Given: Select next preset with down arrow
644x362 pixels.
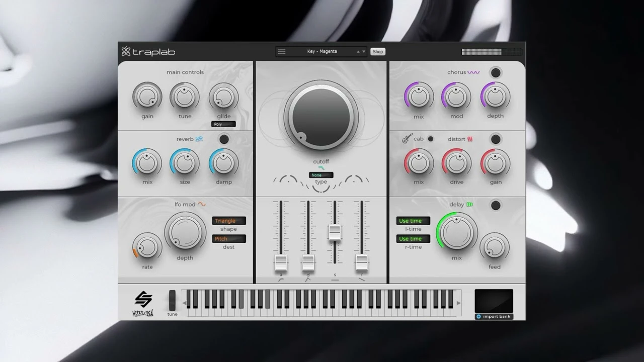Looking at the screenshot, I should (x=364, y=51).
